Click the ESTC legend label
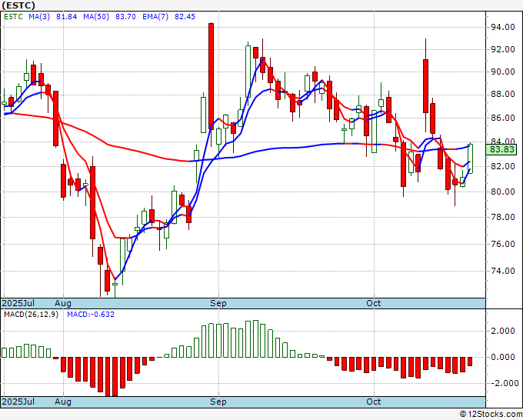 point(13,17)
